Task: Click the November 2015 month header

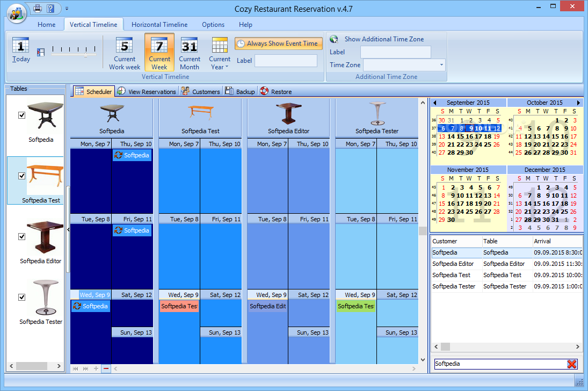Action: tap(468, 170)
